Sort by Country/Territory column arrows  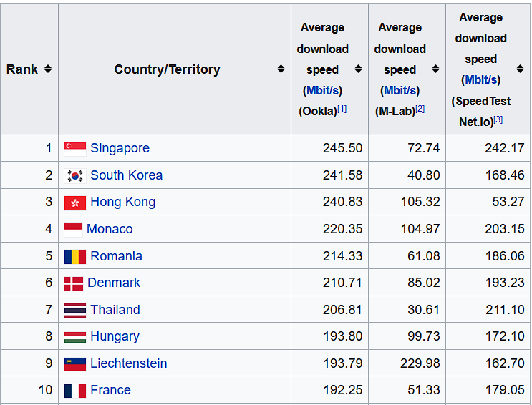(281, 69)
